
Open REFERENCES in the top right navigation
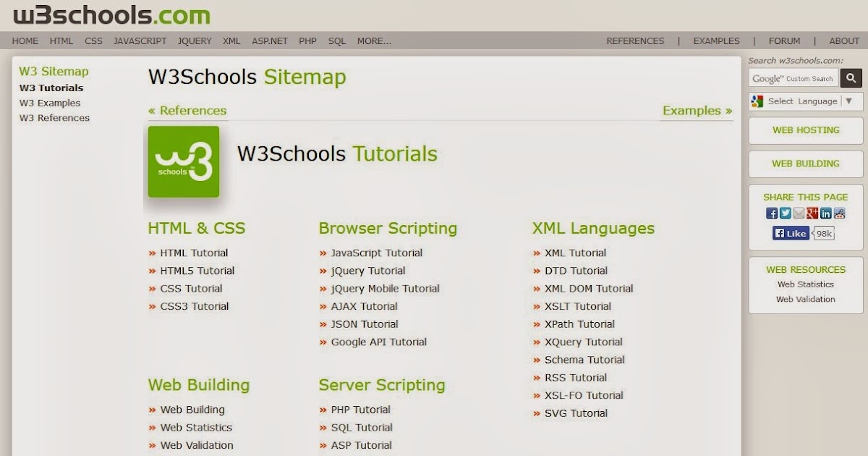click(x=635, y=41)
